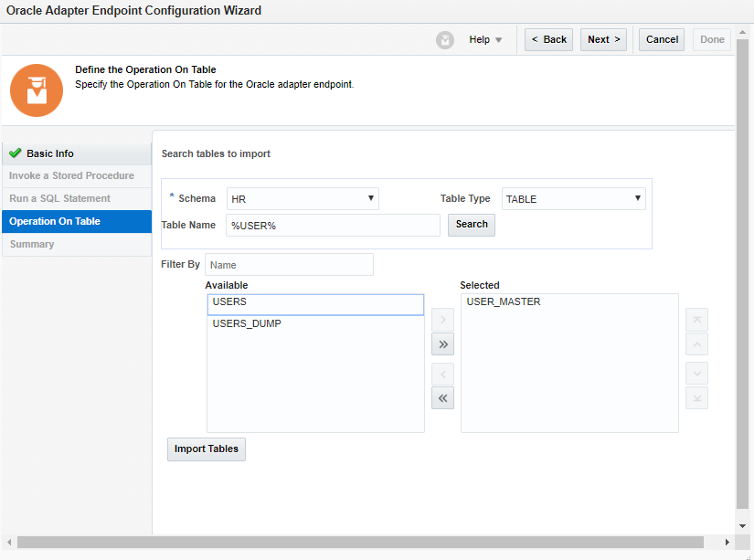This screenshot has width=754, height=560.
Task: Click the move to top reorder icon
Action: pos(696,320)
